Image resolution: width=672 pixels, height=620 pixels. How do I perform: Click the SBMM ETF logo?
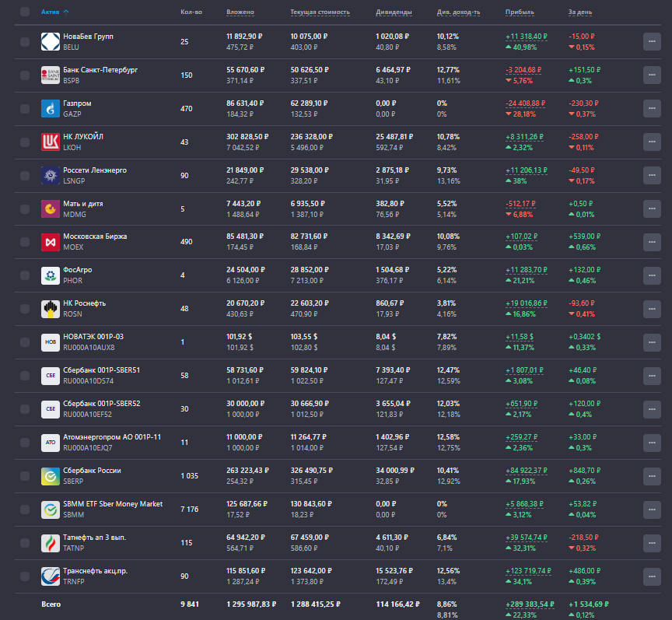(51, 510)
